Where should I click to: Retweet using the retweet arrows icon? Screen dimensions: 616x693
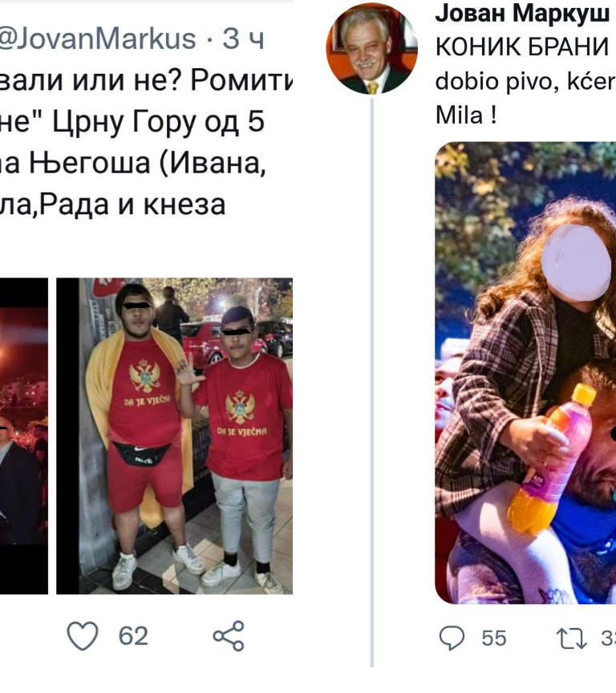572,638
